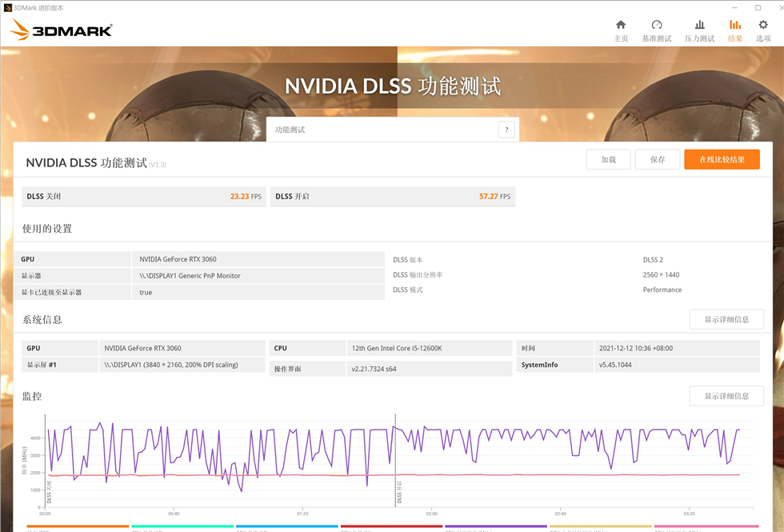Image resolution: width=784 pixels, height=532 pixels.
Task: Click the 3DMark icon in the title bar
Action: (8, 6)
